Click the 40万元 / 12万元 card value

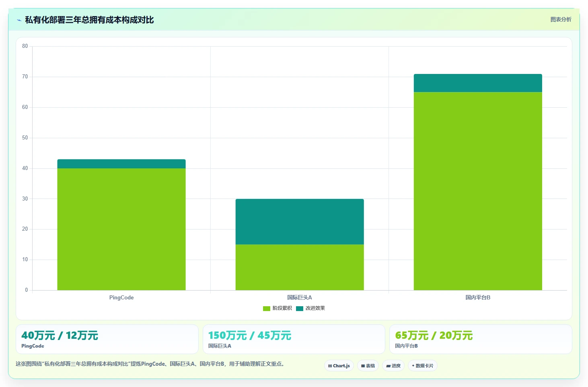60,335
